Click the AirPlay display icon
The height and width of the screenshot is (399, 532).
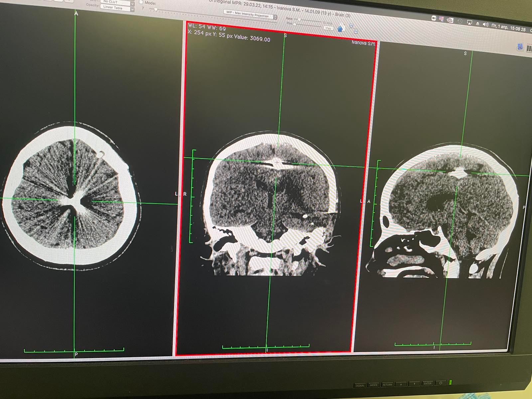[x=469, y=23]
